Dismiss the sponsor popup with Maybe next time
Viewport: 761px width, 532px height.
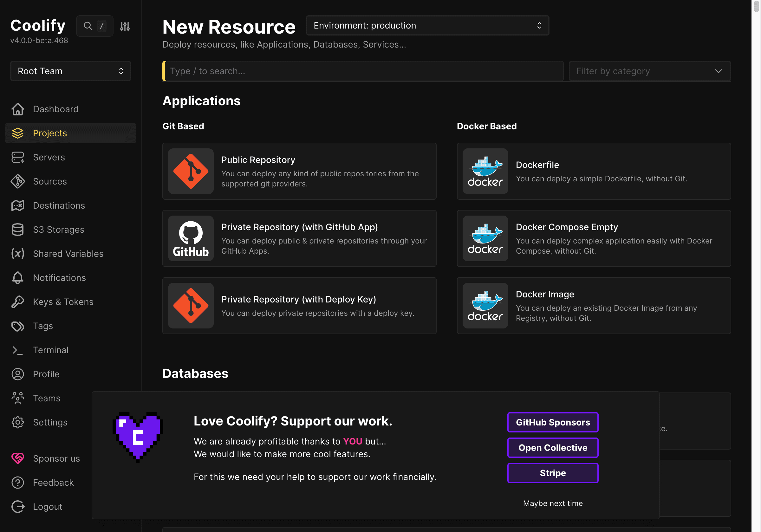[553, 503]
